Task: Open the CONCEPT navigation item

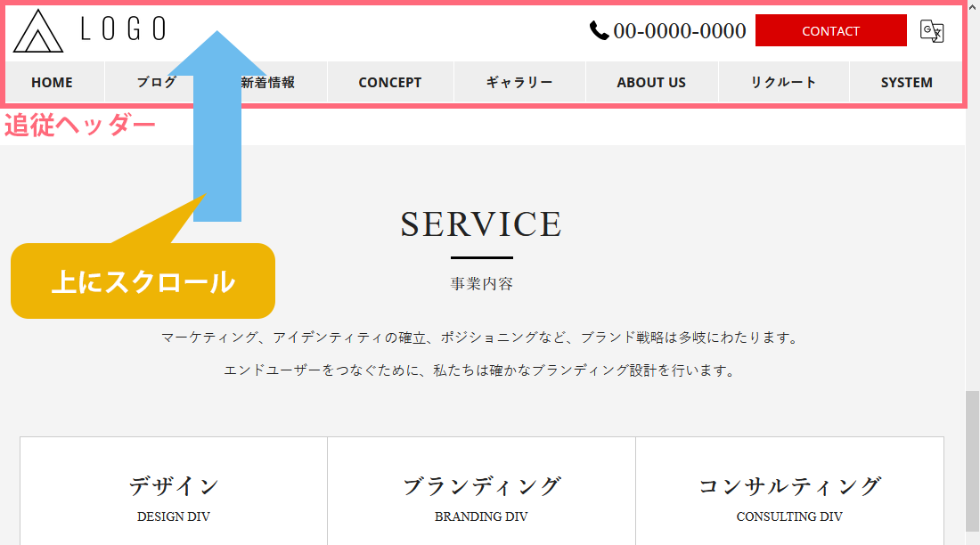Action: click(389, 83)
